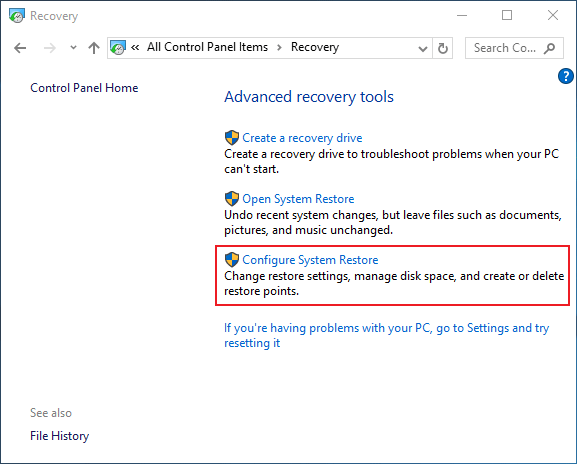Click the Back navigation arrow

[20, 48]
